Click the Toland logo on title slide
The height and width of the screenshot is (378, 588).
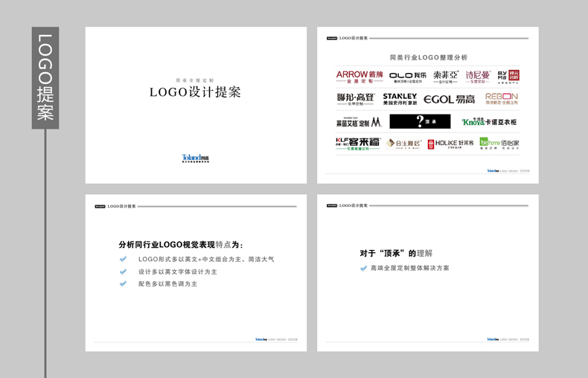[195, 158]
